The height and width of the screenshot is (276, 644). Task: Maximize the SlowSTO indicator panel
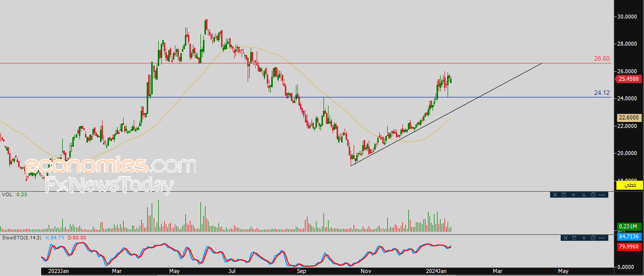tap(574, 238)
